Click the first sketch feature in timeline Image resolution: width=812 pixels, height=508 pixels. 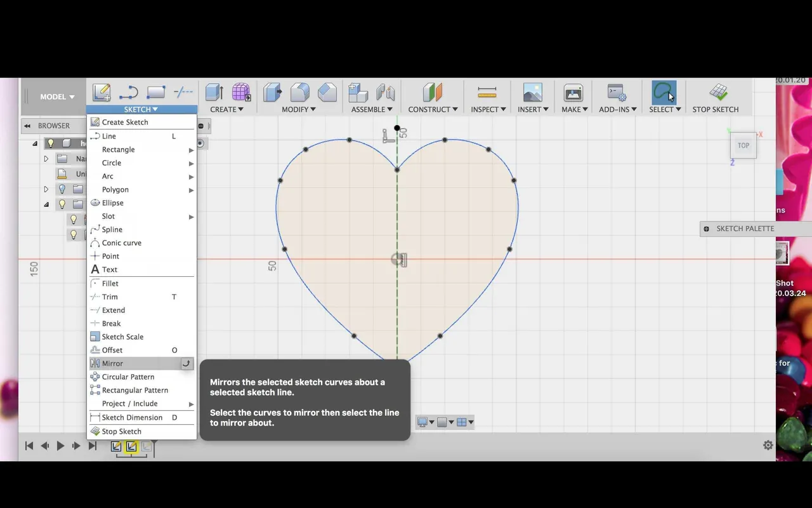click(116, 446)
